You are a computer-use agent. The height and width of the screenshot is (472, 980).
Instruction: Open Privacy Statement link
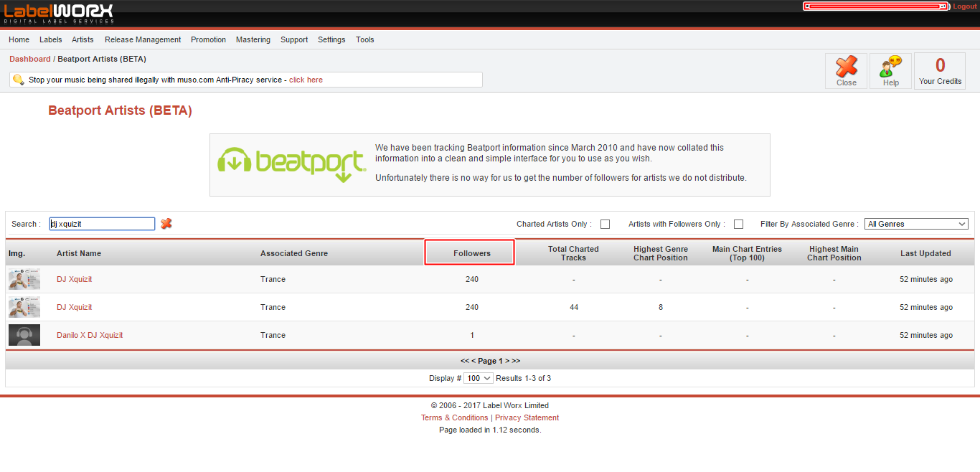coord(527,417)
